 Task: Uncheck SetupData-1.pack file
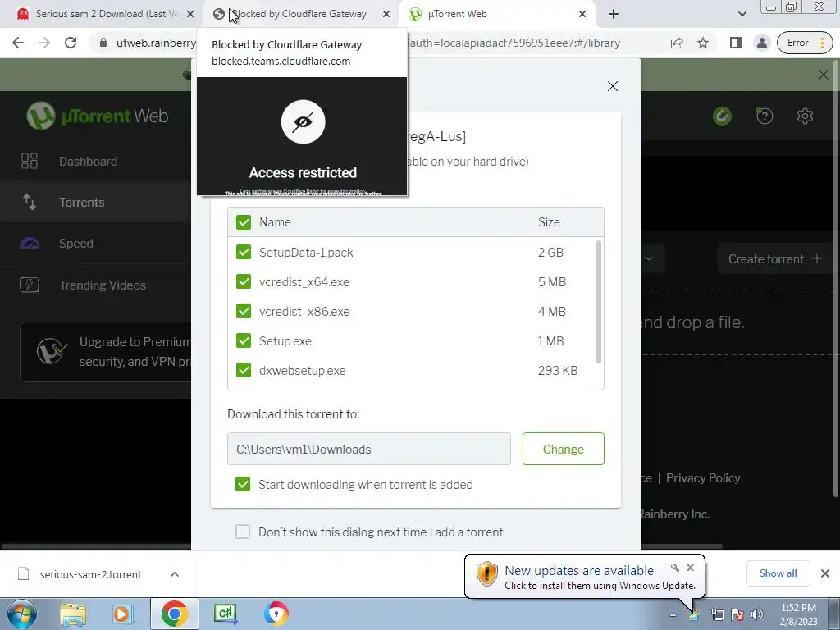point(243,252)
